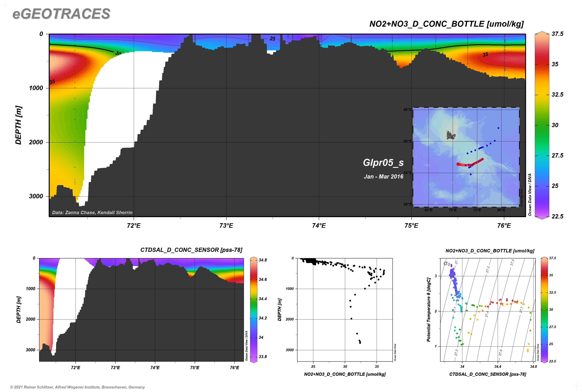Click the large red station marker on map
The image size is (582, 392).
click(458, 164)
